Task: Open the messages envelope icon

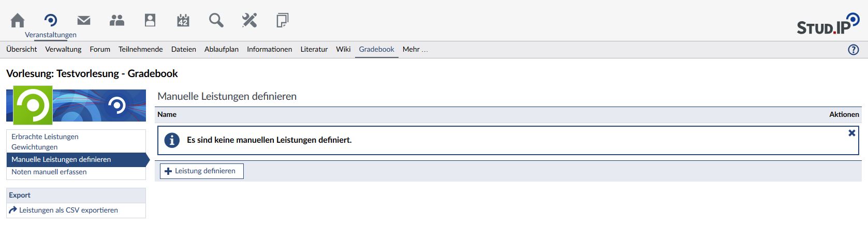Action: 84,20
